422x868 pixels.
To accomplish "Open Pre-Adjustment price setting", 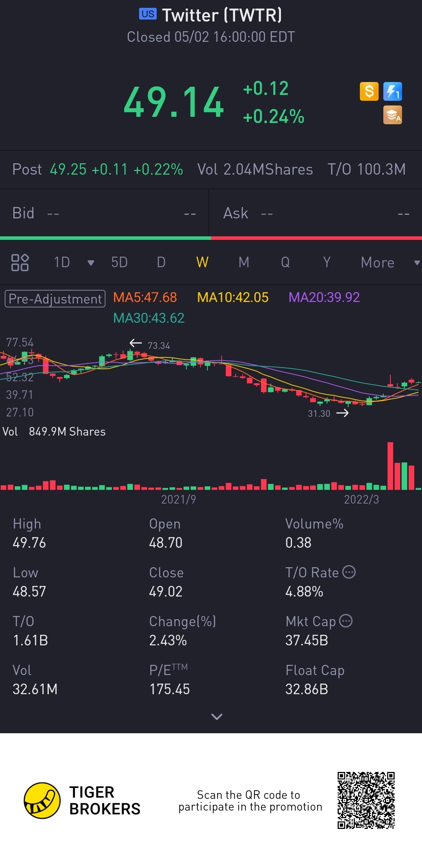I will pos(55,299).
